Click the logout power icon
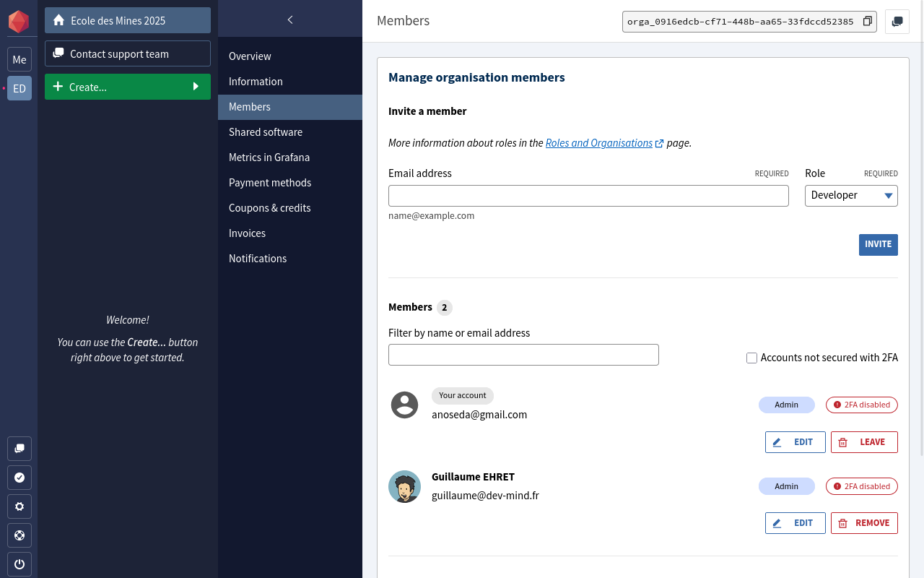Screen dimensions: 924x578 (x=19, y=564)
